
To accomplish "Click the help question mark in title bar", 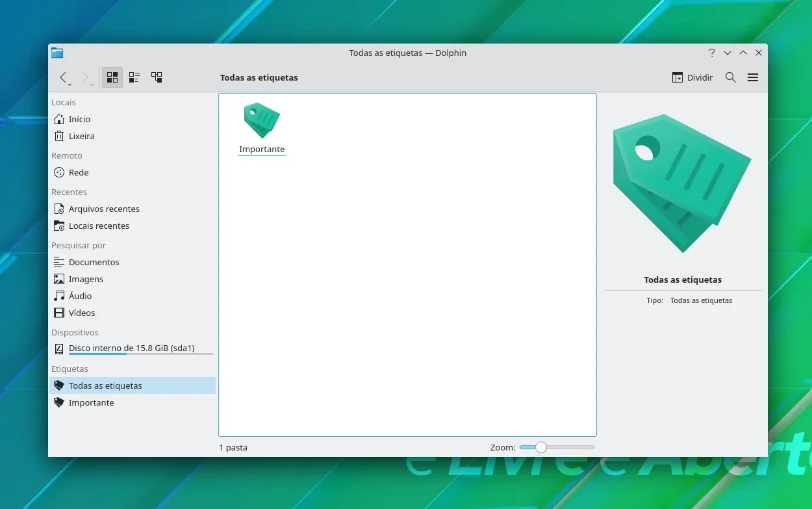I will [x=712, y=53].
